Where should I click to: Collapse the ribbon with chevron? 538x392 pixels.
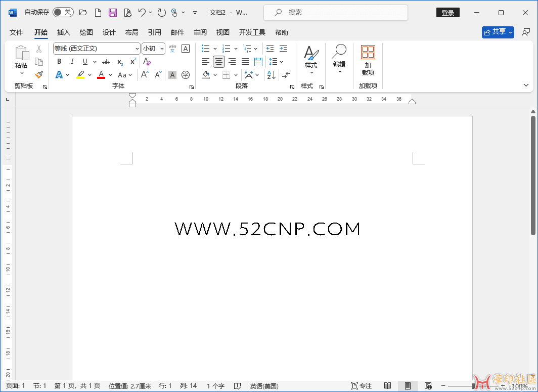pos(526,85)
